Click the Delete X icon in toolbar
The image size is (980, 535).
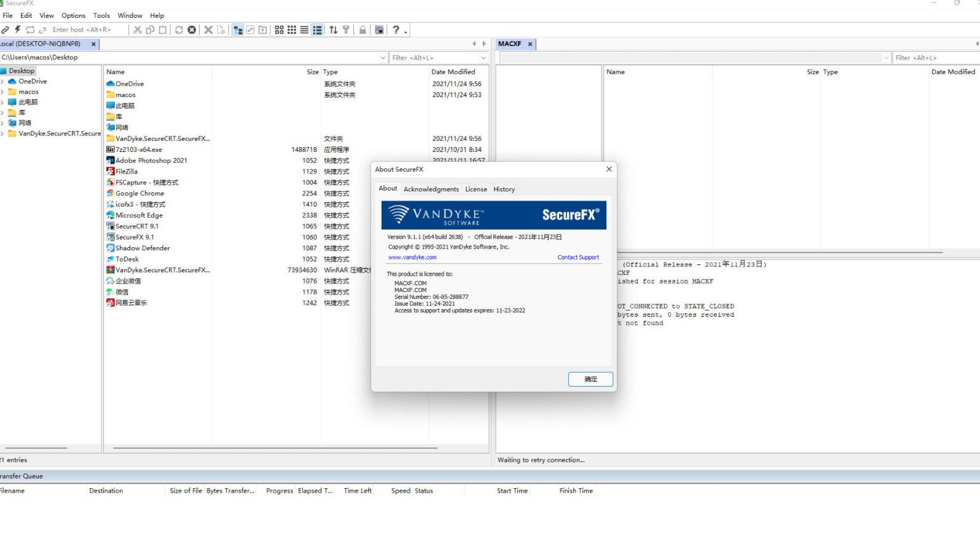click(x=208, y=30)
